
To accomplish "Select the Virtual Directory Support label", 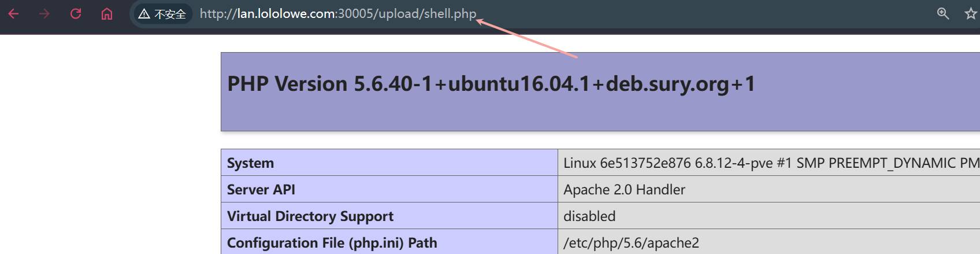I will pyautogui.click(x=310, y=216).
